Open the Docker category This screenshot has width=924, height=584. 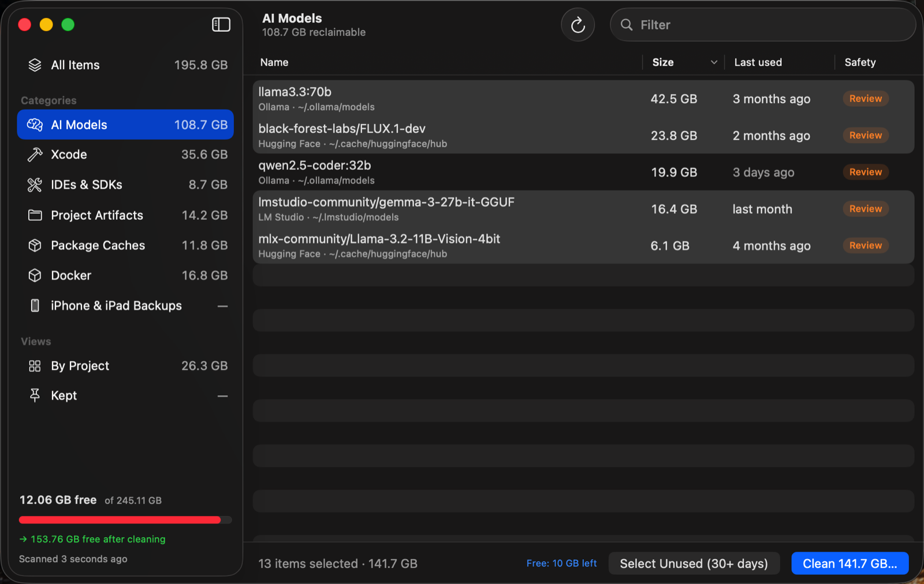point(125,275)
